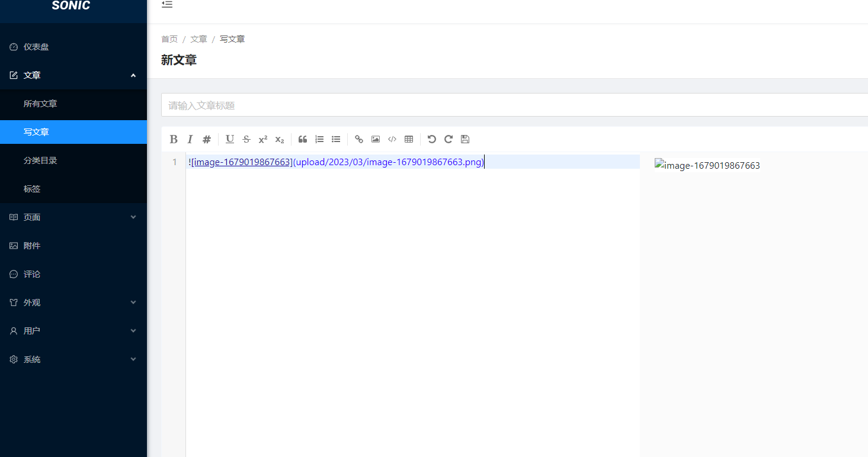Screen dimensions: 868x457
Task: Navigate to 首页 via the breadcrumb
Action: 169,38
